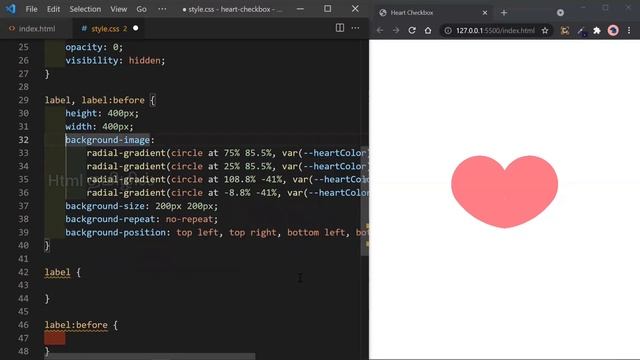The height and width of the screenshot is (360, 640).
Task: Open the browser profile avatar
Action: click(613, 31)
